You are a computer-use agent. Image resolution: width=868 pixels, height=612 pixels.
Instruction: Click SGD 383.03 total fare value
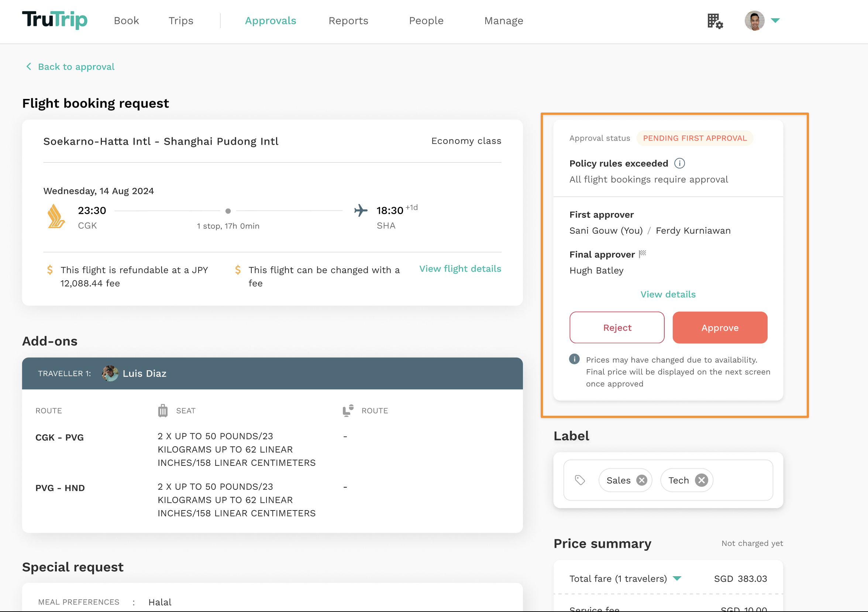coord(740,579)
